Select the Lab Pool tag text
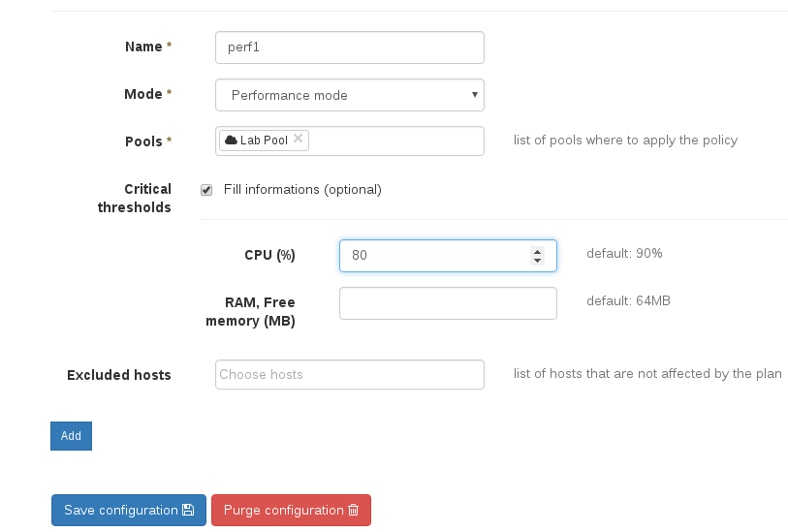Viewport: 788px width, 532px height. pyautogui.click(x=264, y=141)
